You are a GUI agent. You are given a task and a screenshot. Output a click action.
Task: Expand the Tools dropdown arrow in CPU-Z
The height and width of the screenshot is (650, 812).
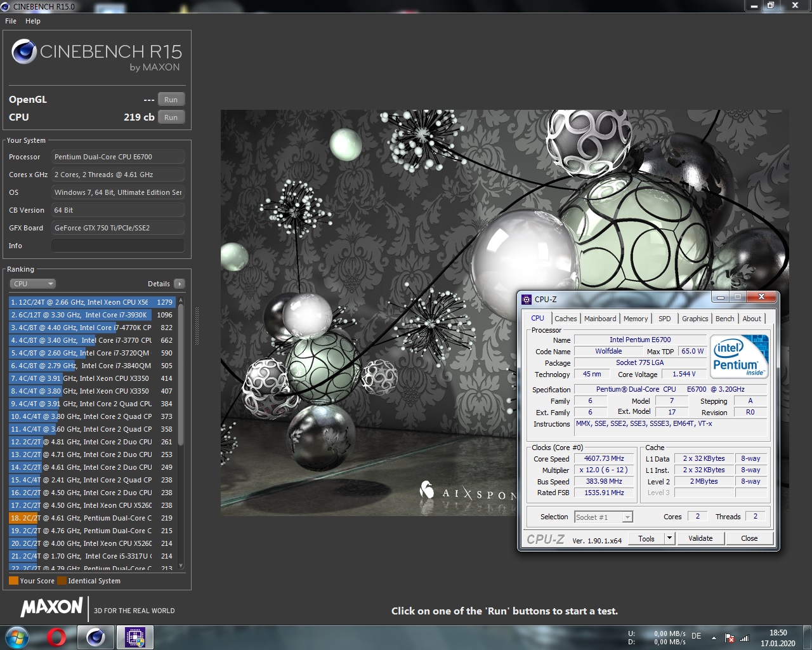point(669,538)
